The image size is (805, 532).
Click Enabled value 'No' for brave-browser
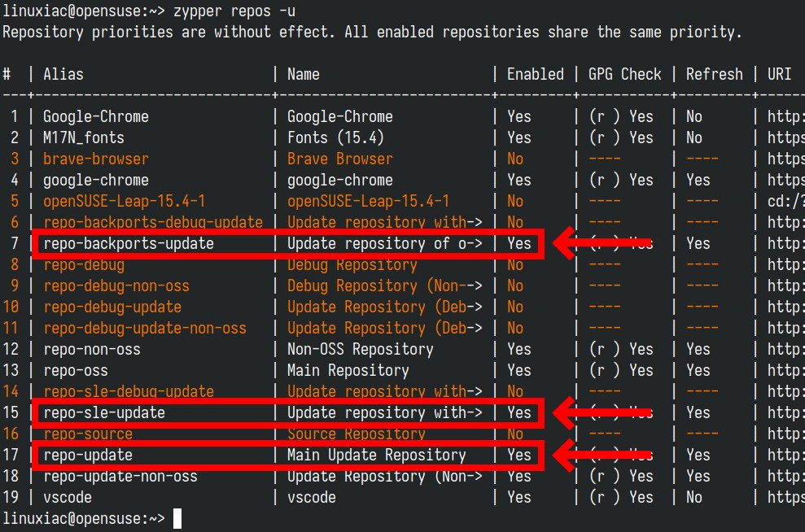tap(515, 159)
